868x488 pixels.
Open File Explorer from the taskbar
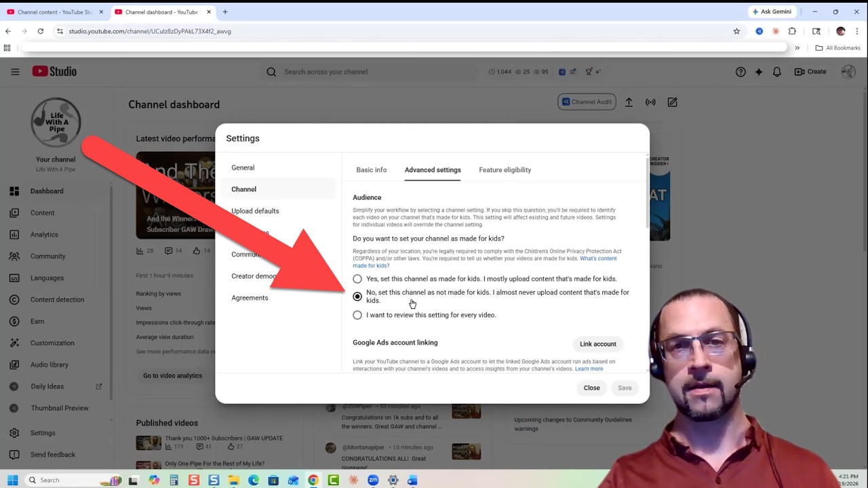point(233,481)
